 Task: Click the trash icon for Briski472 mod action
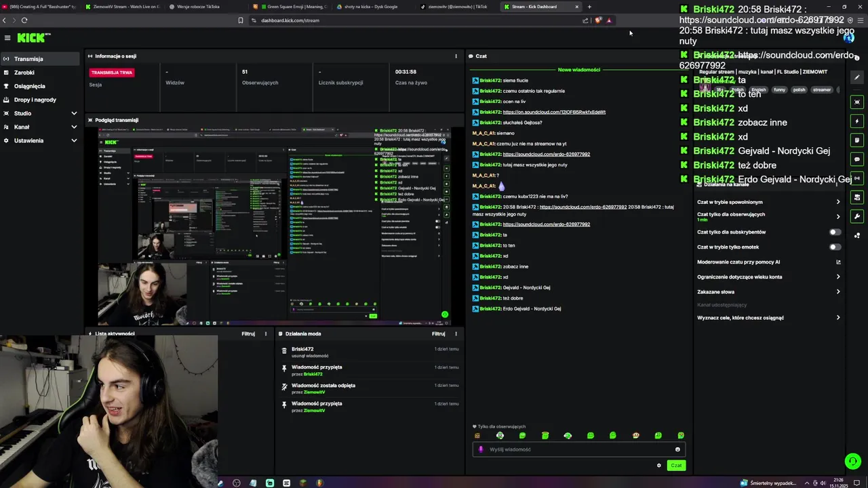[284, 350]
